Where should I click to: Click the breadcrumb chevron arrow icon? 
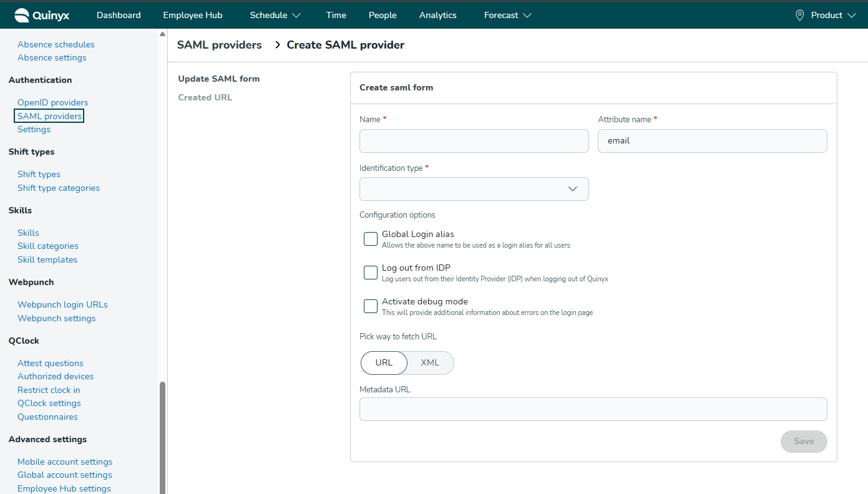[x=277, y=45]
